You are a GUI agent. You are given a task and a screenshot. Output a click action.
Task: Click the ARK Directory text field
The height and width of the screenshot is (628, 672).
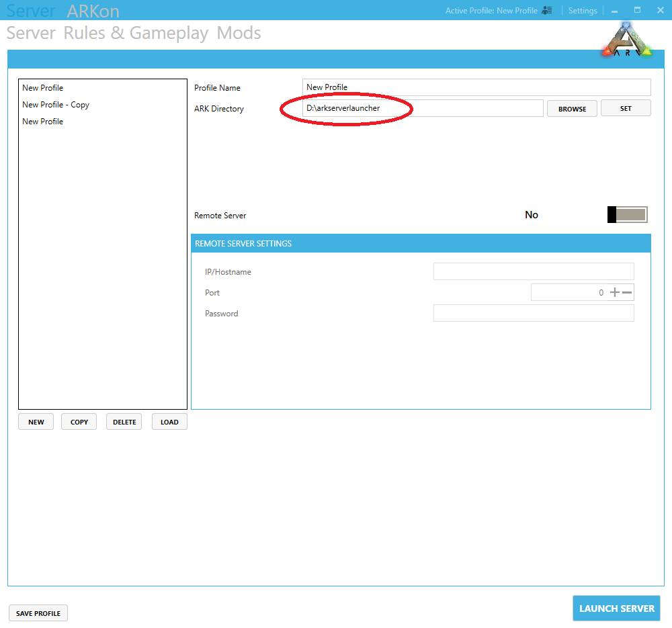pos(423,108)
